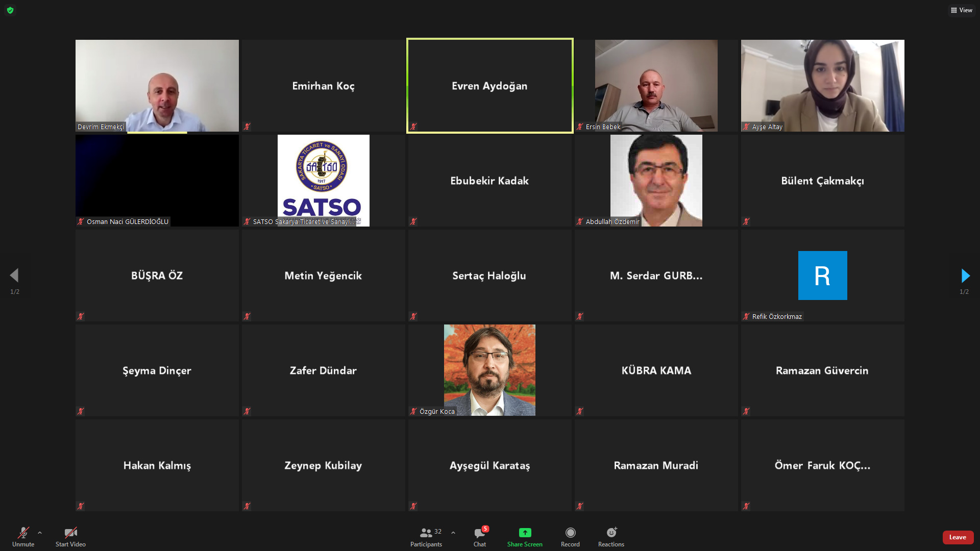This screenshot has height=551, width=980.
Task: Select the highlighted Evren Aydoğan tile
Action: pyautogui.click(x=489, y=85)
